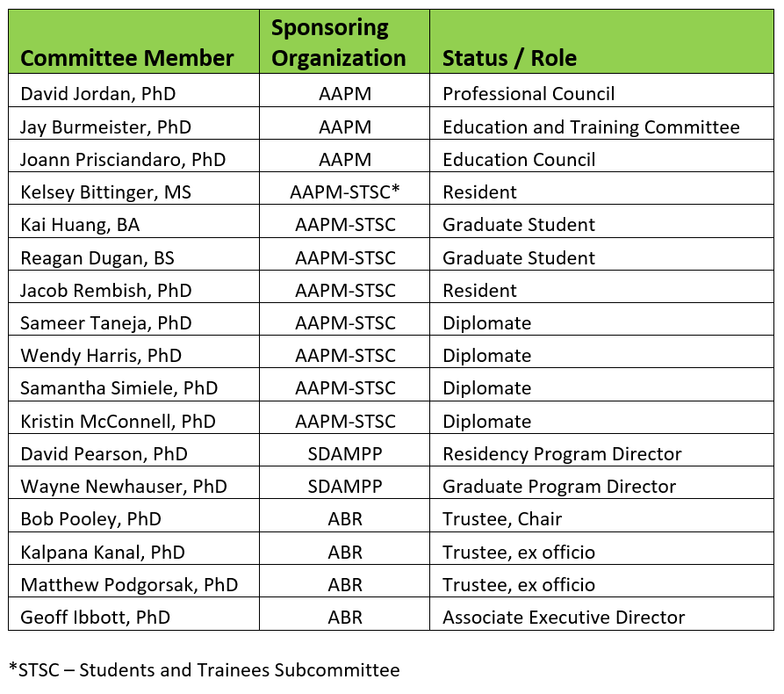This screenshot has width=784, height=694.
Task: Click the Kalpana Kanal, PhD name
Action: pyautogui.click(x=103, y=552)
